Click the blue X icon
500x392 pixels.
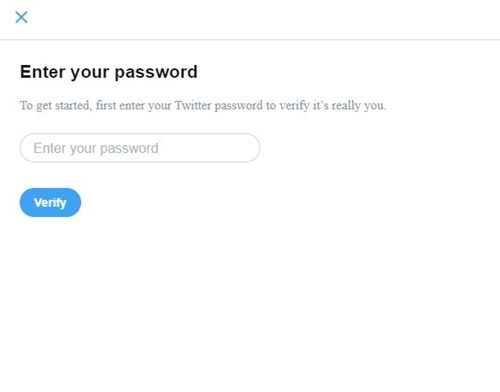pyautogui.click(x=21, y=17)
